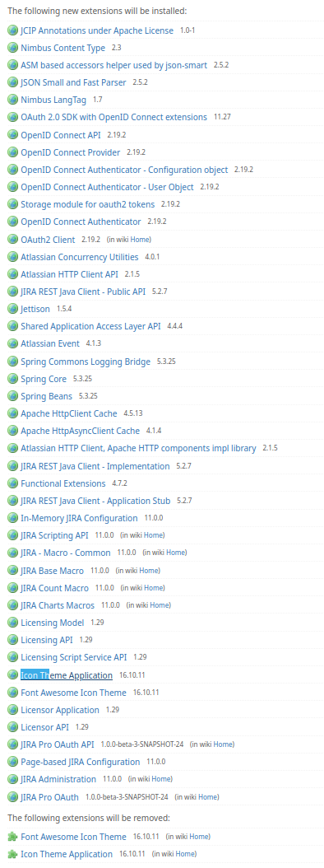Click version 11.27 of OAuth 2.0 SDK
Image resolution: width=324 pixels, height=868 pixels.
222,118
